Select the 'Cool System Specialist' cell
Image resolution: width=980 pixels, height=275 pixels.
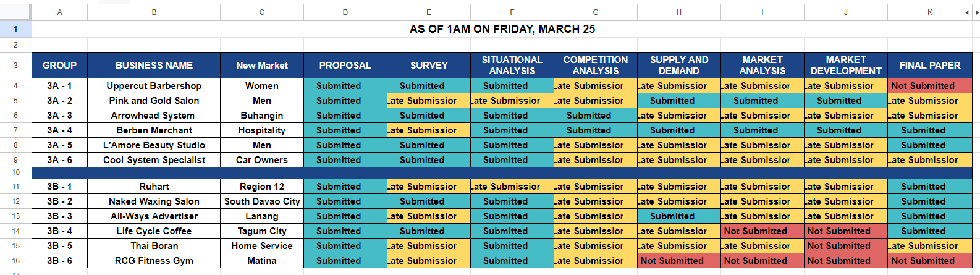pyautogui.click(x=154, y=160)
